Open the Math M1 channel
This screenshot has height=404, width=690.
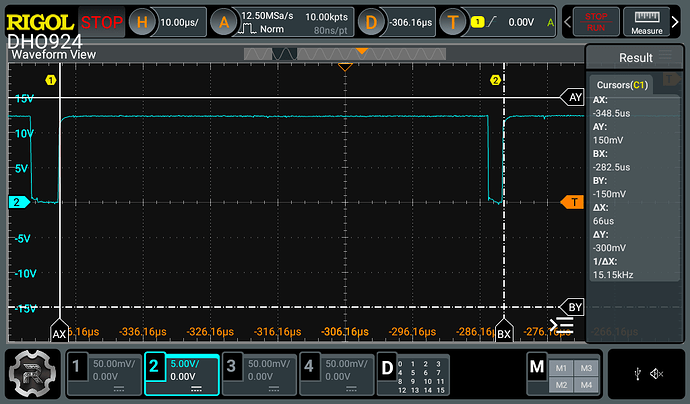(560, 367)
